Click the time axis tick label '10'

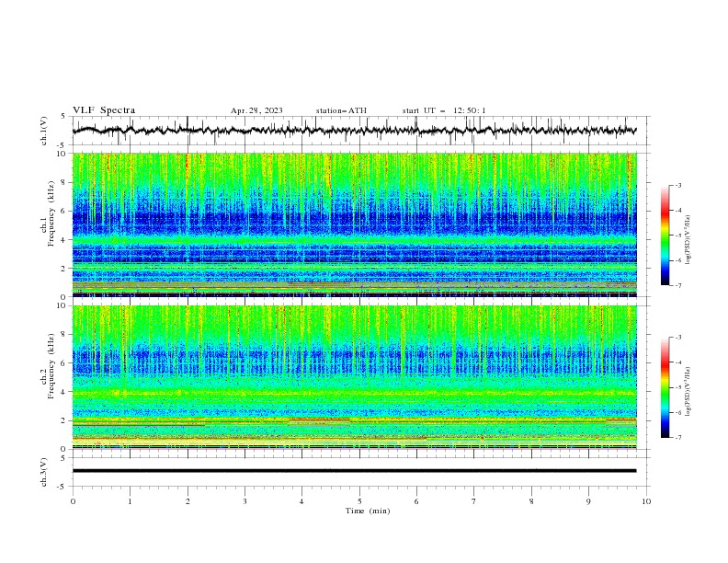click(646, 501)
